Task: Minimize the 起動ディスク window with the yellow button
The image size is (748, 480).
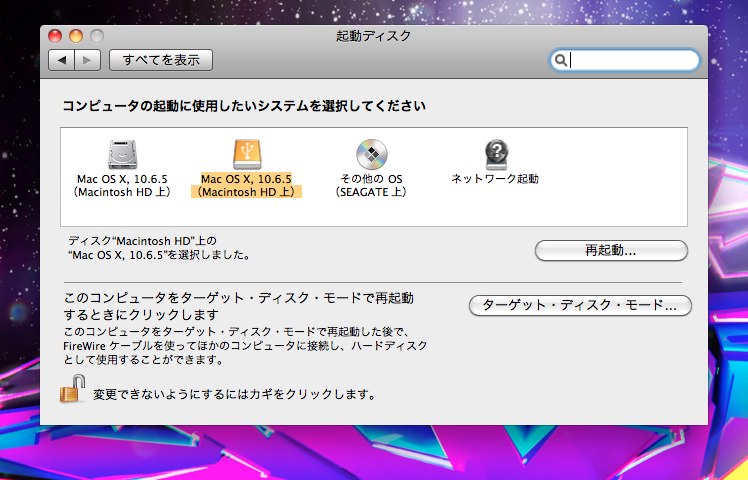Action: [76, 36]
